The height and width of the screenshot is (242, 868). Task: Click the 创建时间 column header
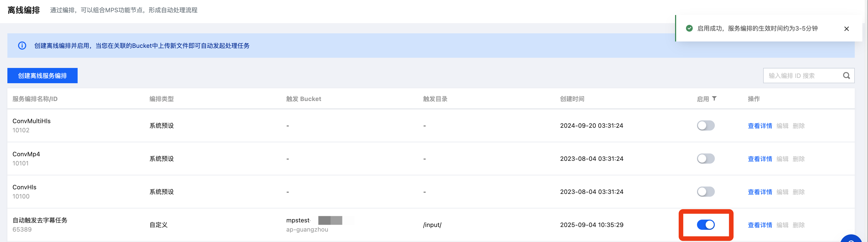tap(572, 99)
